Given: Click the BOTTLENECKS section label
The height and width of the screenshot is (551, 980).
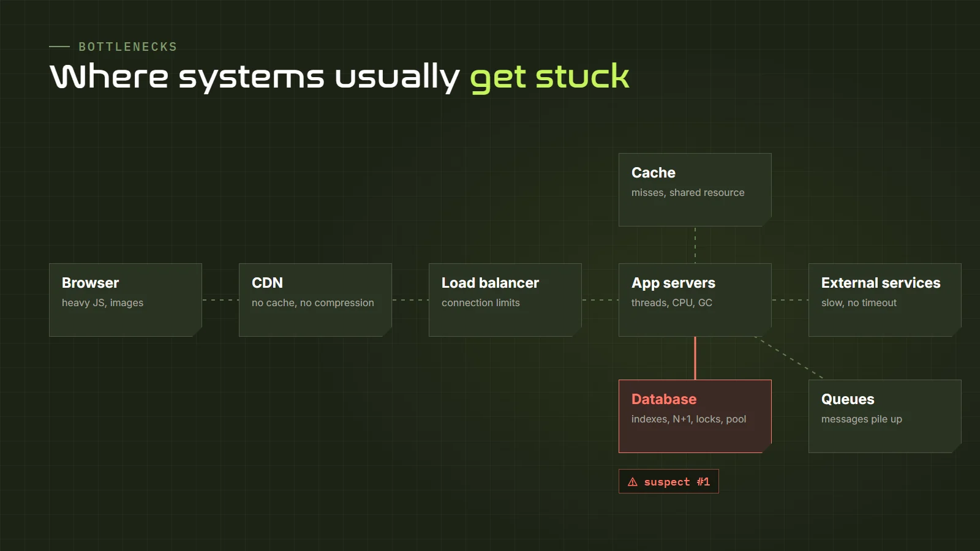Looking at the screenshot, I should point(128,47).
